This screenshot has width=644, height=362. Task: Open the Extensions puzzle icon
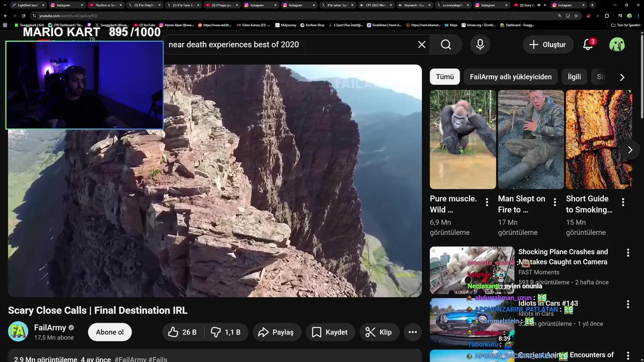pyautogui.click(x=607, y=16)
